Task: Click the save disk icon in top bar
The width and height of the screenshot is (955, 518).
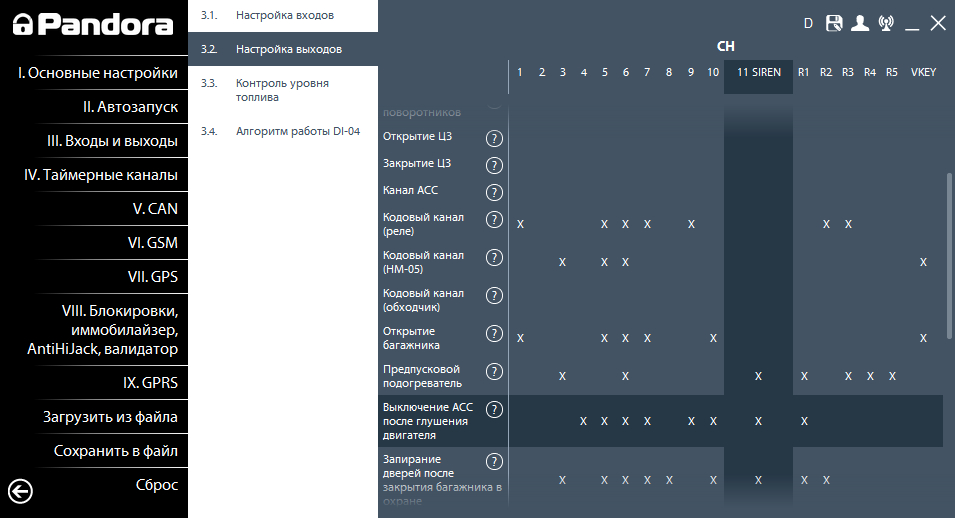Action: pyautogui.click(x=834, y=24)
